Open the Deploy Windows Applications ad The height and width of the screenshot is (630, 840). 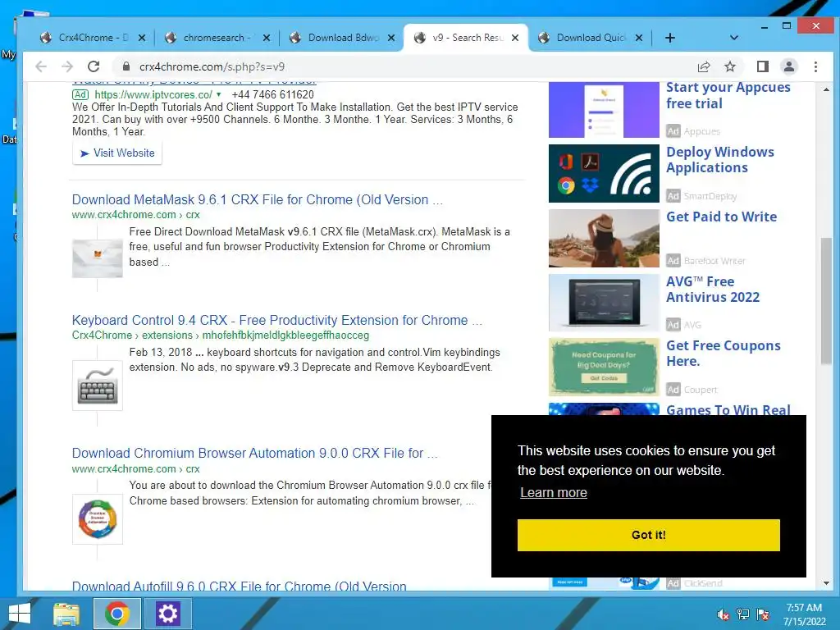pyautogui.click(x=720, y=160)
